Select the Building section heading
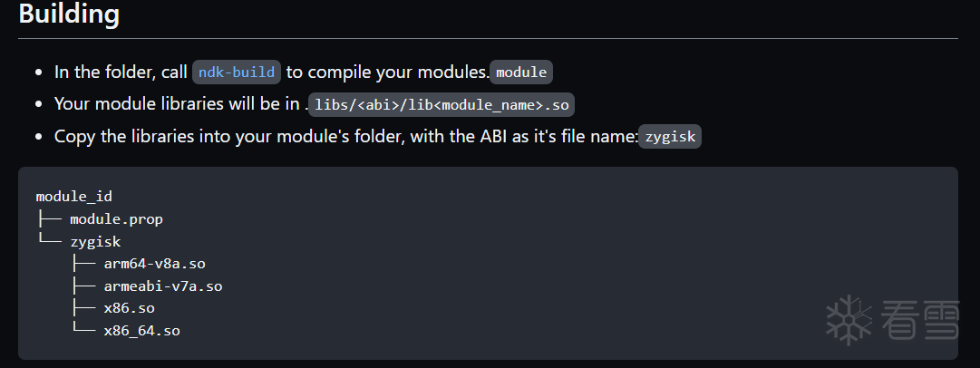Viewport: 980px width, 368px height. (x=69, y=15)
